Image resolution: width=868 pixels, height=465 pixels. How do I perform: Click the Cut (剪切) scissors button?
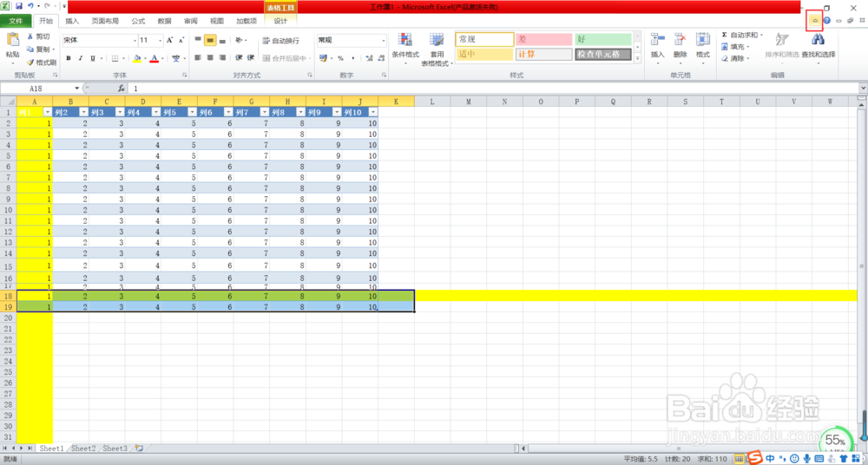pyautogui.click(x=39, y=36)
